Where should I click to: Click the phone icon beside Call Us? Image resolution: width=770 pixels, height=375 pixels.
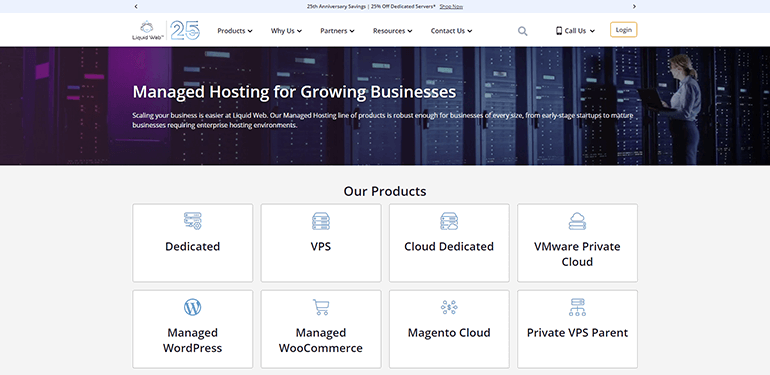point(559,30)
